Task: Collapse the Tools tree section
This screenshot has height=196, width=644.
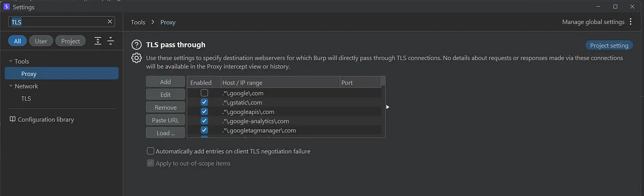Action: [x=11, y=61]
